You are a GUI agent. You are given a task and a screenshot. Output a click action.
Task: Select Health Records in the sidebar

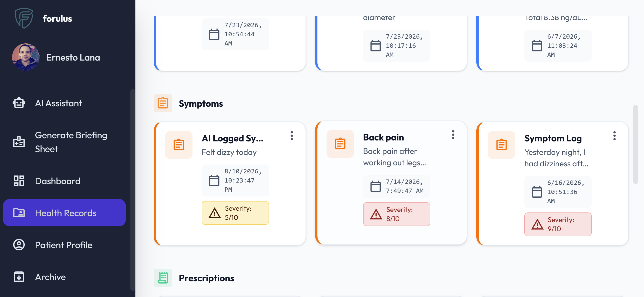(64, 213)
